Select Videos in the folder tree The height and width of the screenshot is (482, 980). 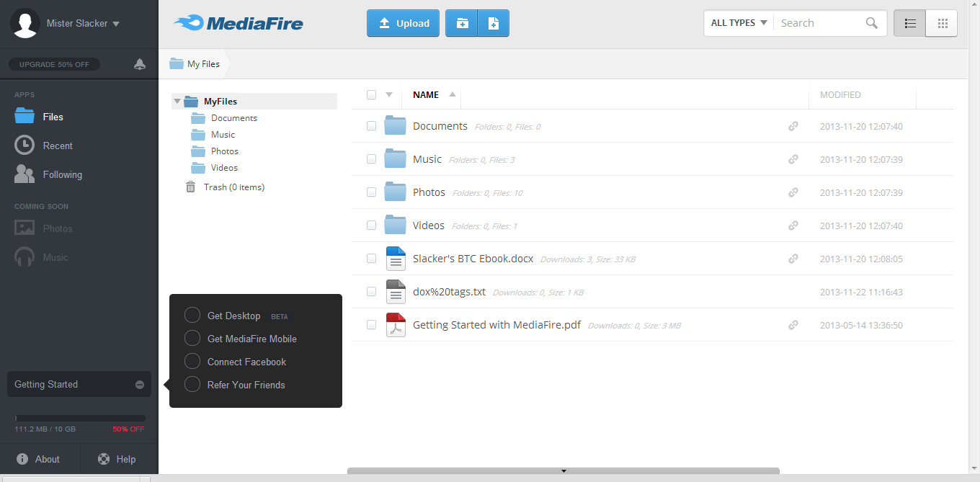point(224,168)
